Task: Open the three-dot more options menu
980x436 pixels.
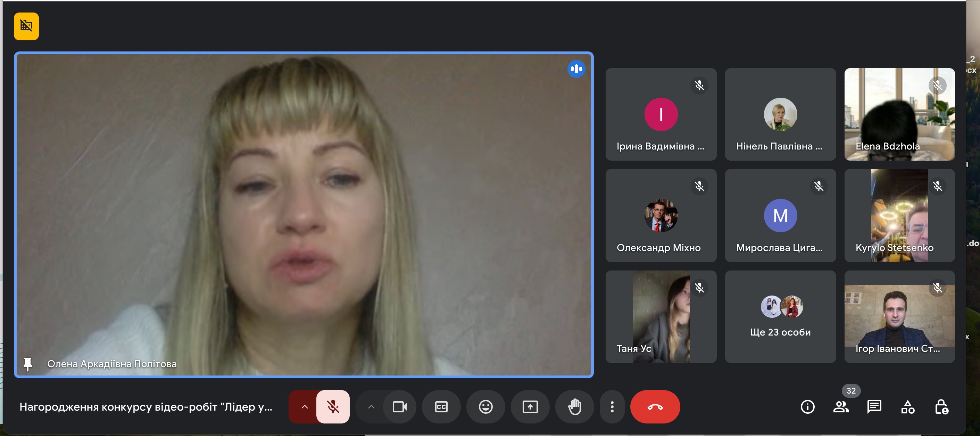Action: (612, 407)
